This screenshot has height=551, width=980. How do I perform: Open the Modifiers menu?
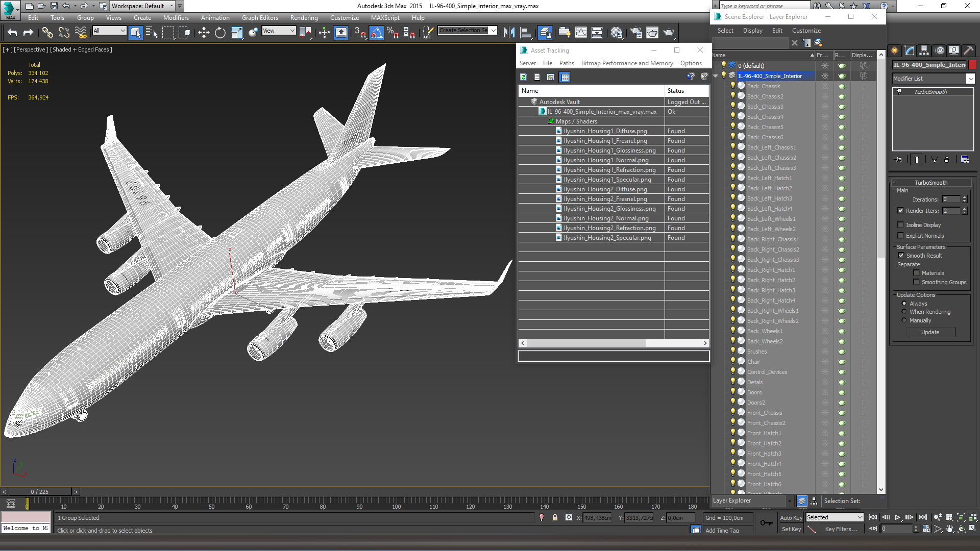point(176,18)
